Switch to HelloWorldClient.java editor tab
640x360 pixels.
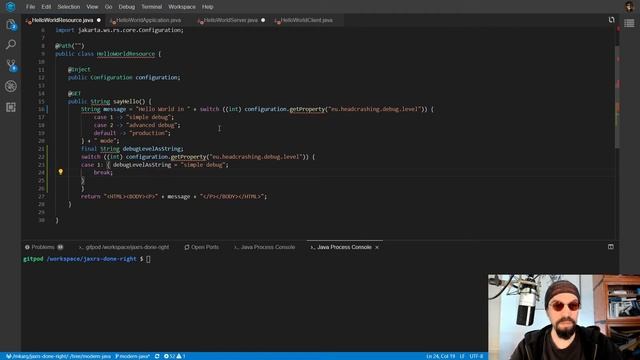306,20
